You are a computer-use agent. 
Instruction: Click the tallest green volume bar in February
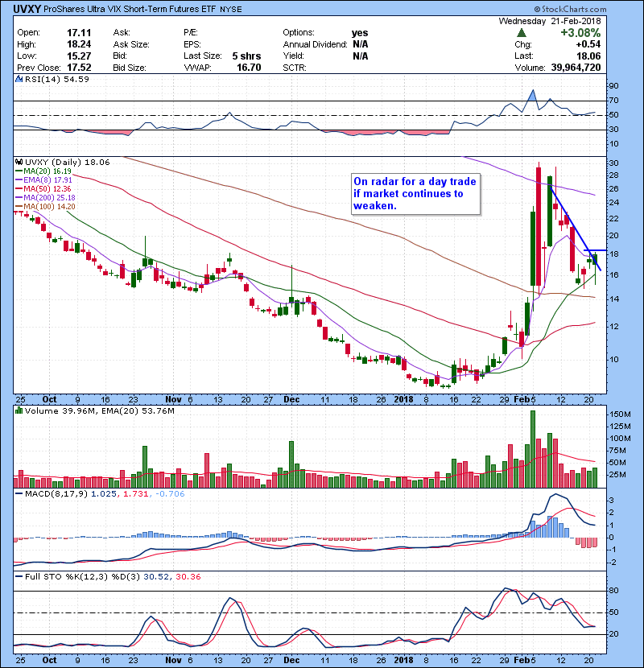[x=533, y=449]
